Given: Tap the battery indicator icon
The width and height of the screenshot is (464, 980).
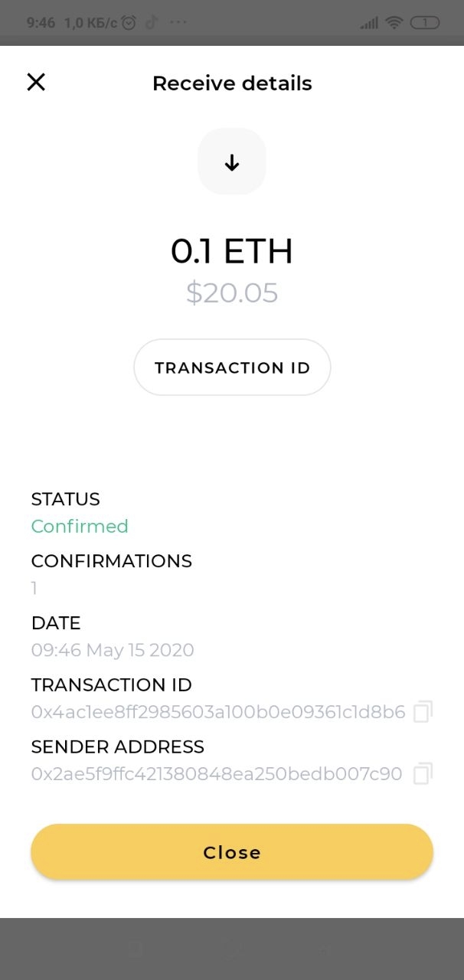Looking at the screenshot, I should (x=425, y=23).
